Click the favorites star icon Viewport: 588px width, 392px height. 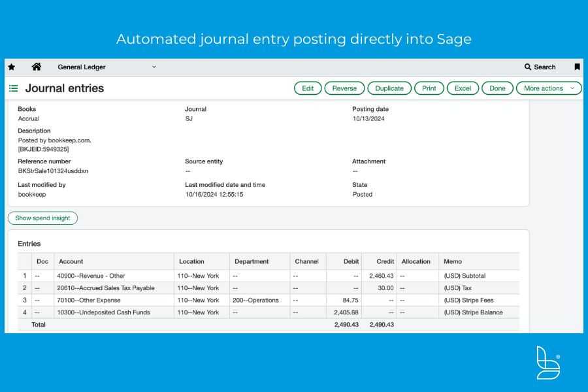tap(12, 67)
